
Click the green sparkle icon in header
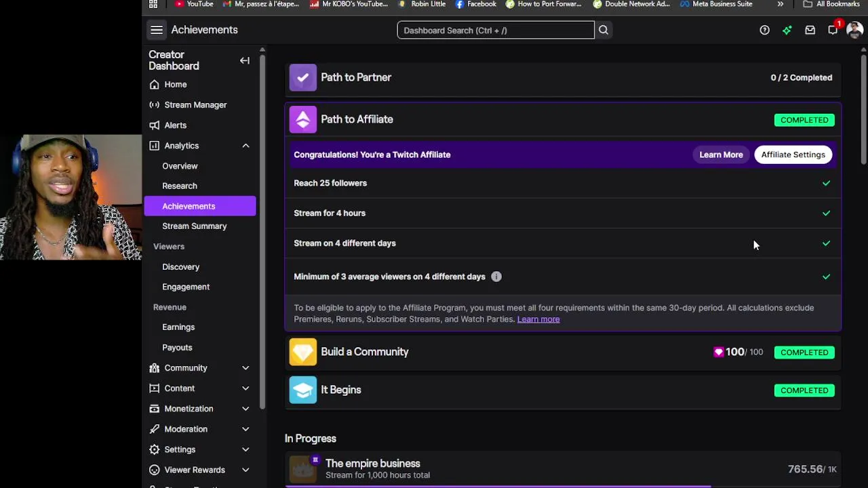[787, 30]
